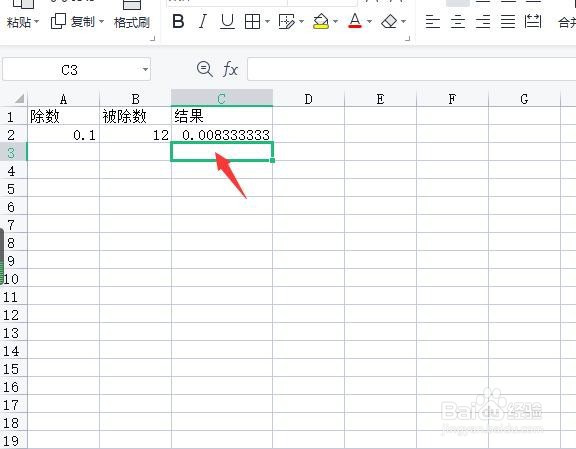Click cell containing 被除数
Screen dimensions: 576x449
pyautogui.click(x=136, y=116)
